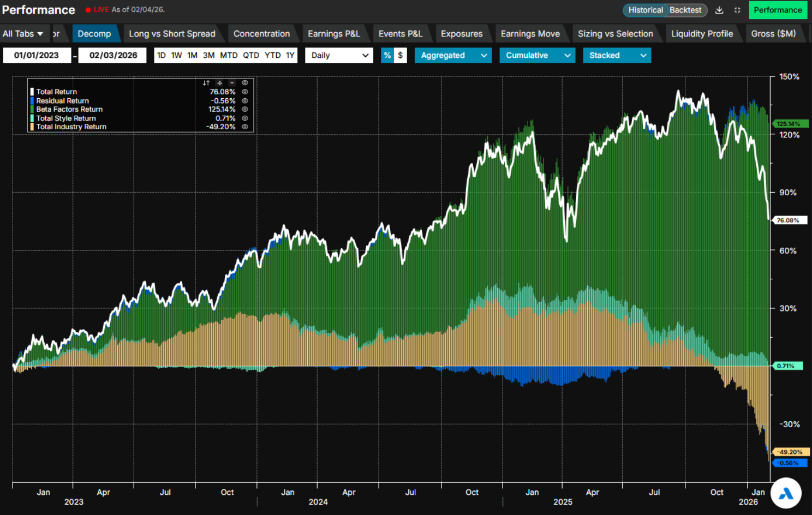Hide the Total Industry Return series

[245, 127]
